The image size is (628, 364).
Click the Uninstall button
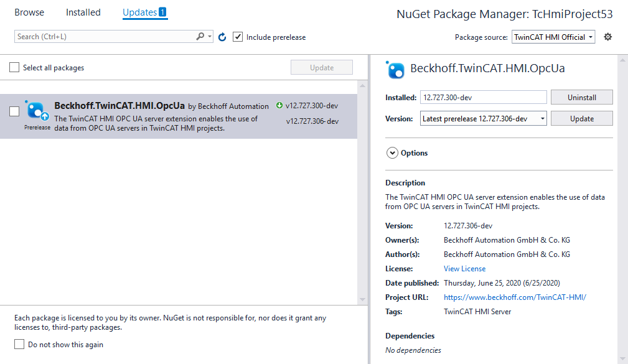coord(581,97)
